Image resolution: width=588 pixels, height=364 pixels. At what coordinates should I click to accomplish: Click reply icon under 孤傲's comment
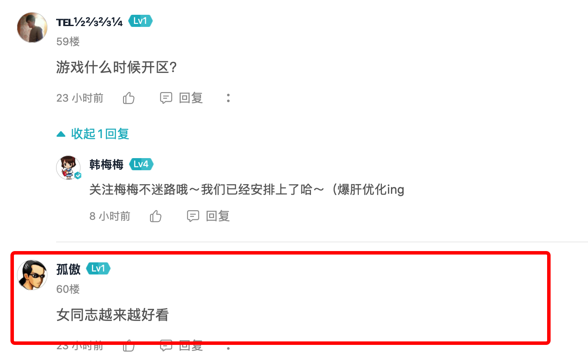point(166,346)
